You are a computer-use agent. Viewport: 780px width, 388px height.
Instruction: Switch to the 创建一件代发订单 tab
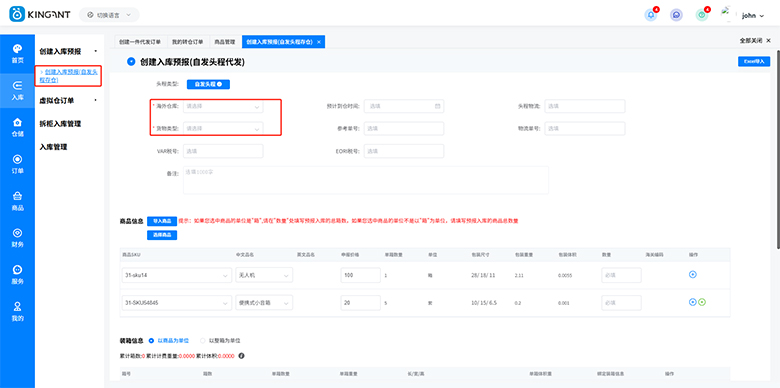coord(140,42)
